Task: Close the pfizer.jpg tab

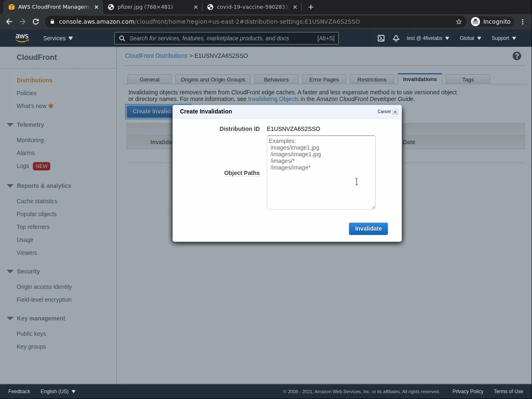Action: [196, 7]
